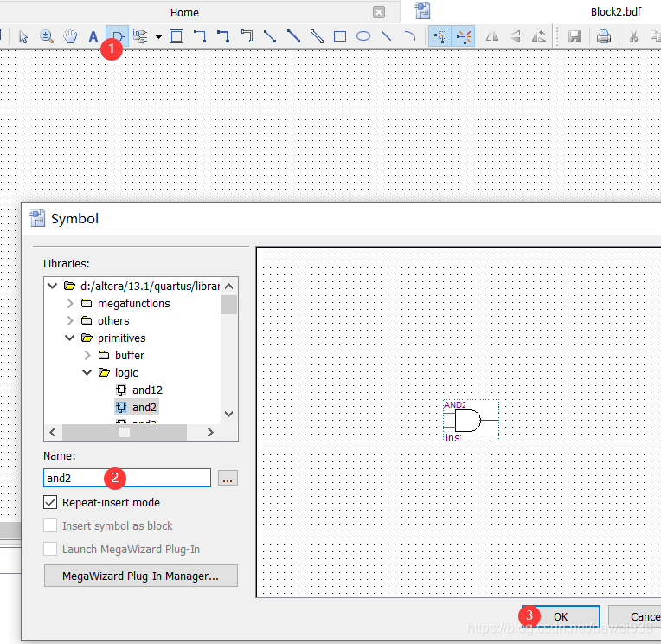Image resolution: width=661 pixels, height=644 pixels.
Task: Select the Text tool
Action: tap(93, 36)
